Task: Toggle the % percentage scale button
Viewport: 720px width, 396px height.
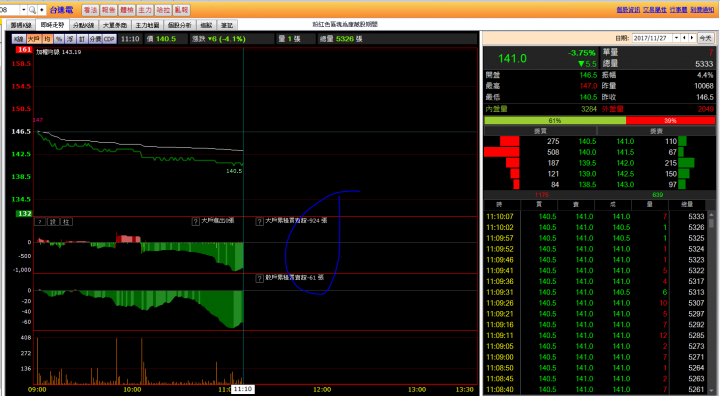Action: pos(59,39)
